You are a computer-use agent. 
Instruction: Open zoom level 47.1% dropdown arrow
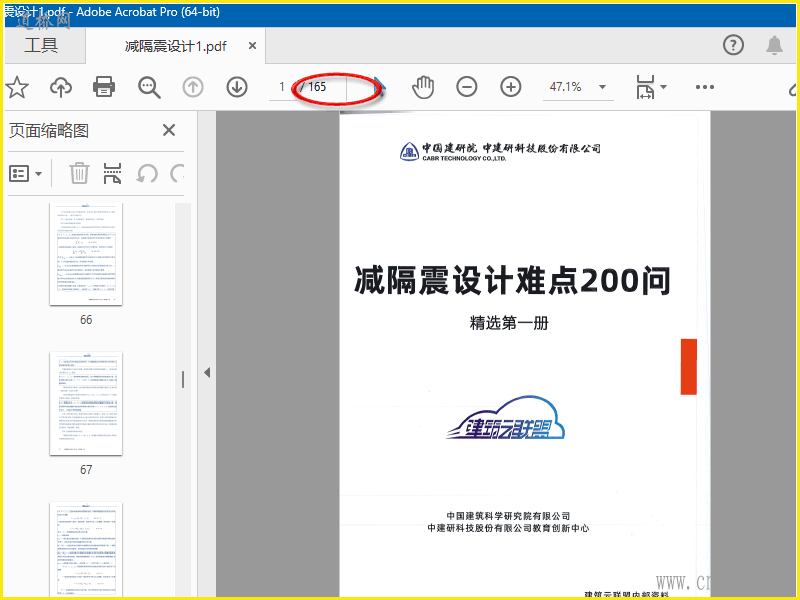pos(603,87)
